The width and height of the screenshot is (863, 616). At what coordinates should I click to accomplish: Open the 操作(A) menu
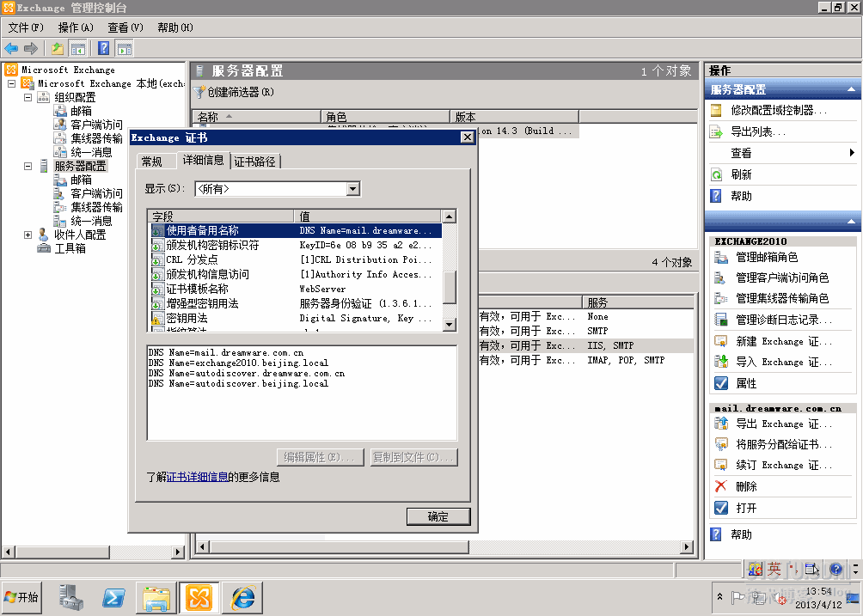point(76,27)
